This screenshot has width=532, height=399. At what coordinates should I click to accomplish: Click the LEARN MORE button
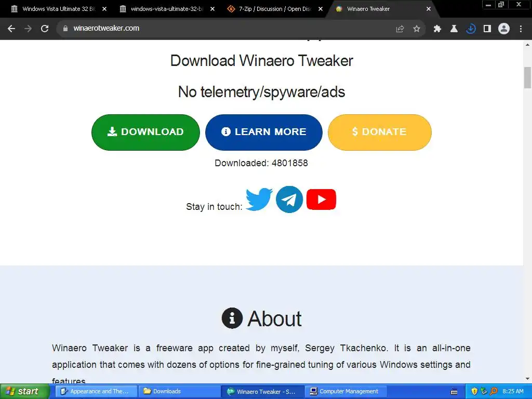point(263,132)
